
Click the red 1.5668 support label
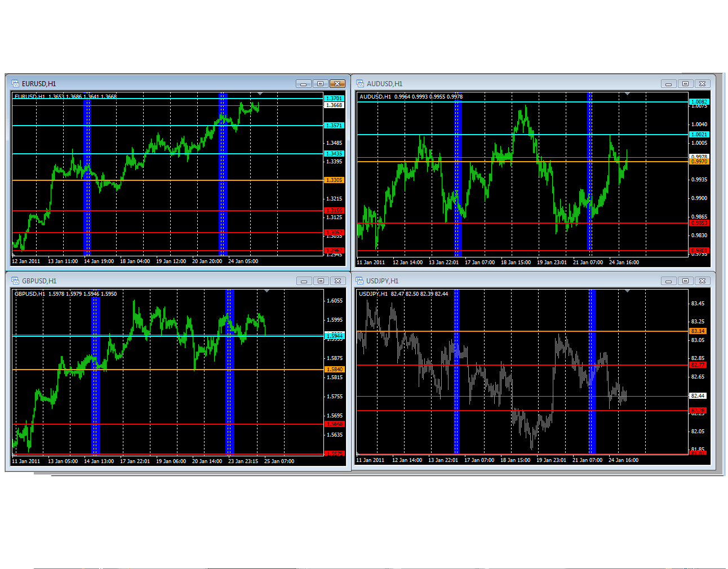point(334,424)
